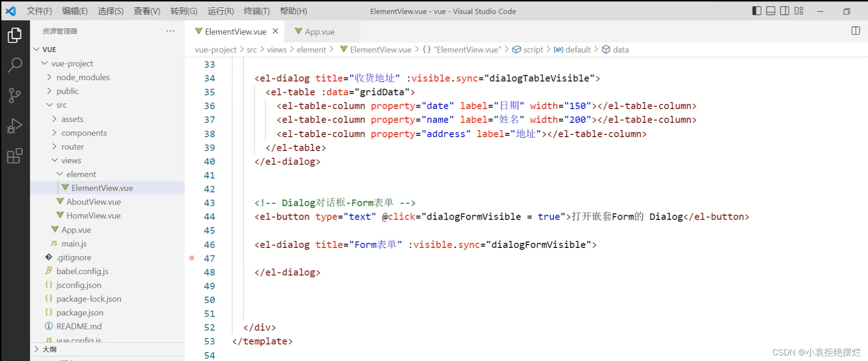Expand the components folder
868x361 pixels.
[x=55, y=132]
